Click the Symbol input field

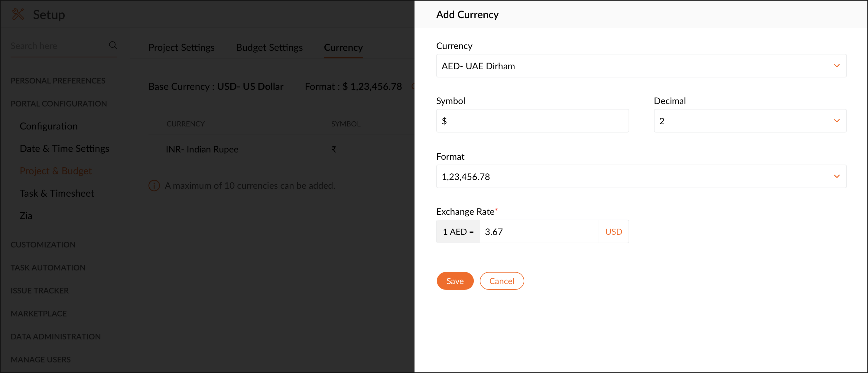point(532,121)
